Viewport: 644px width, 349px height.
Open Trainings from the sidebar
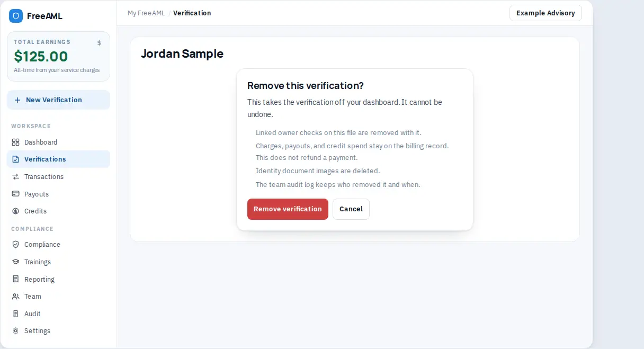pyautogui.click(x=58, y=262)
